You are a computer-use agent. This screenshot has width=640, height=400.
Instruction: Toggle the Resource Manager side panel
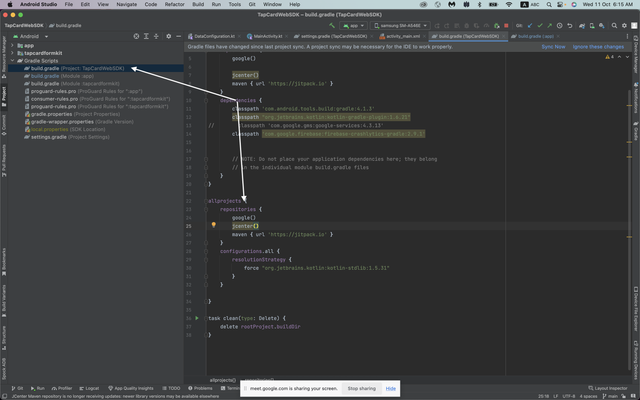coord(4,57)
